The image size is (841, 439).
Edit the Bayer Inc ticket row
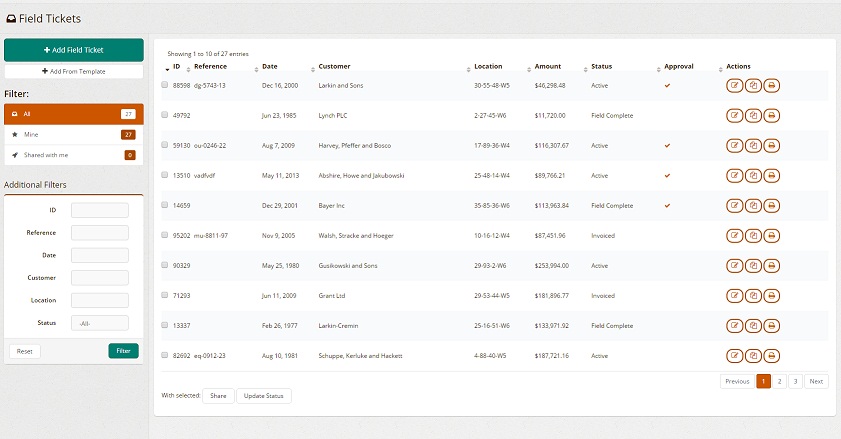coord(735,206)
